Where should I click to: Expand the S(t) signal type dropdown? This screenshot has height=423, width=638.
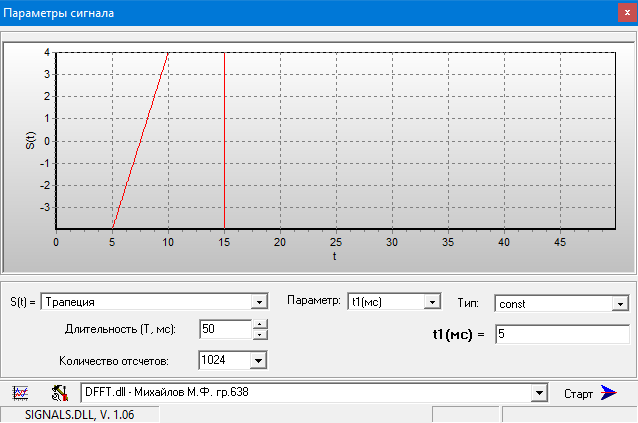pos(259,302)
